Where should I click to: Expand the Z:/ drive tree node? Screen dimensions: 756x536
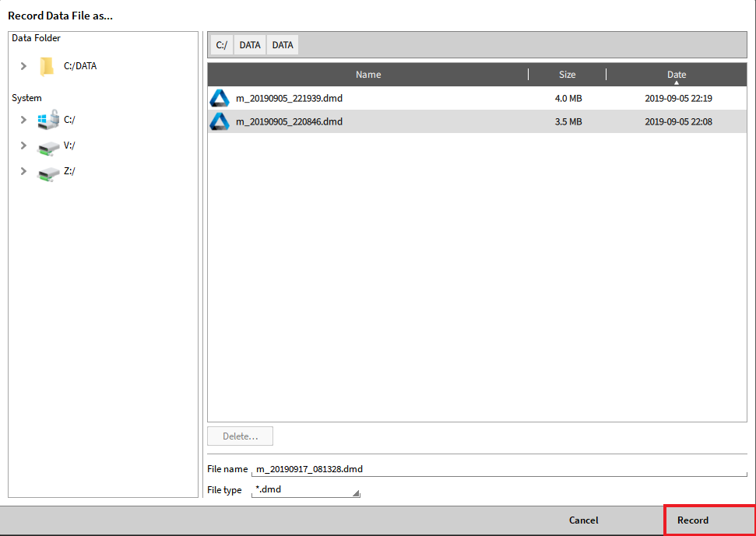click(x=23, y=171)
